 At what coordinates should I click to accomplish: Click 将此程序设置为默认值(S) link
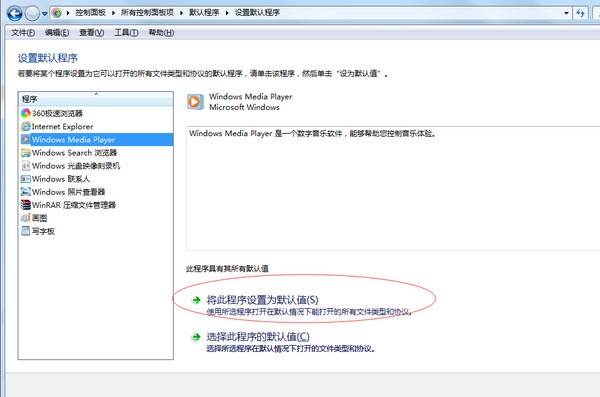click(x=262, y=300)
